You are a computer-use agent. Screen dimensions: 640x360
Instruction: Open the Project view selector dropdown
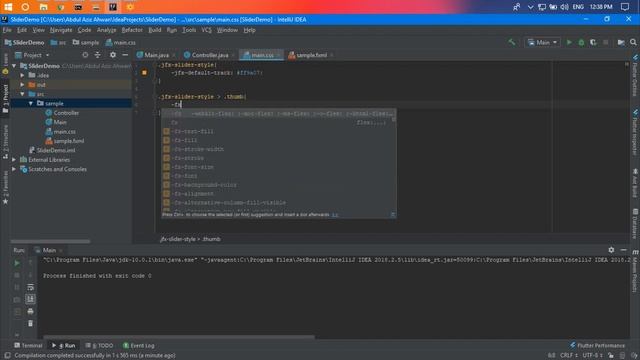click(32, 55)
